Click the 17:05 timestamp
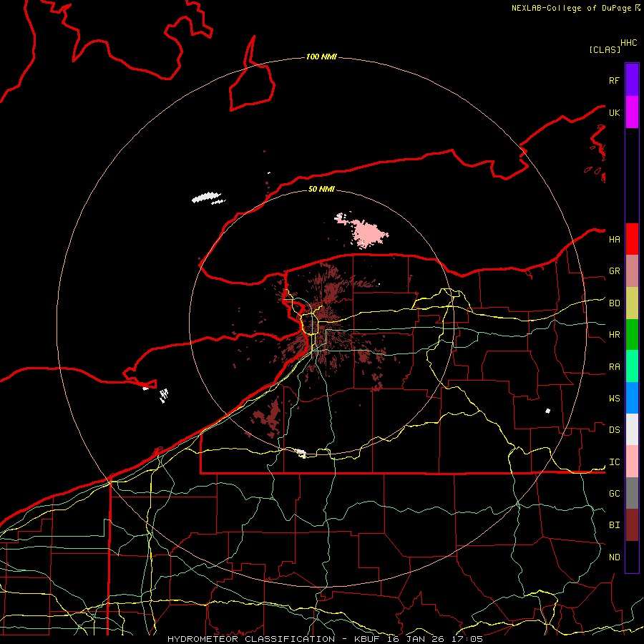The image size is (644, 644). coord(467,639)
